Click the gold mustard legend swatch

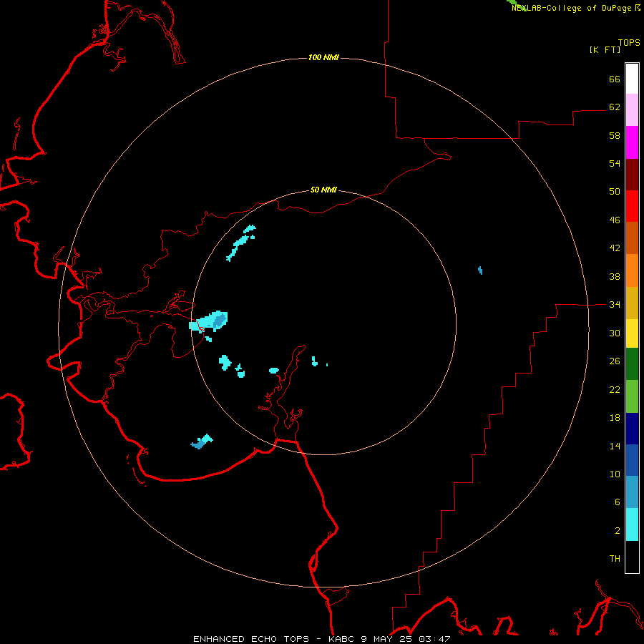click(x=632, y=303)
